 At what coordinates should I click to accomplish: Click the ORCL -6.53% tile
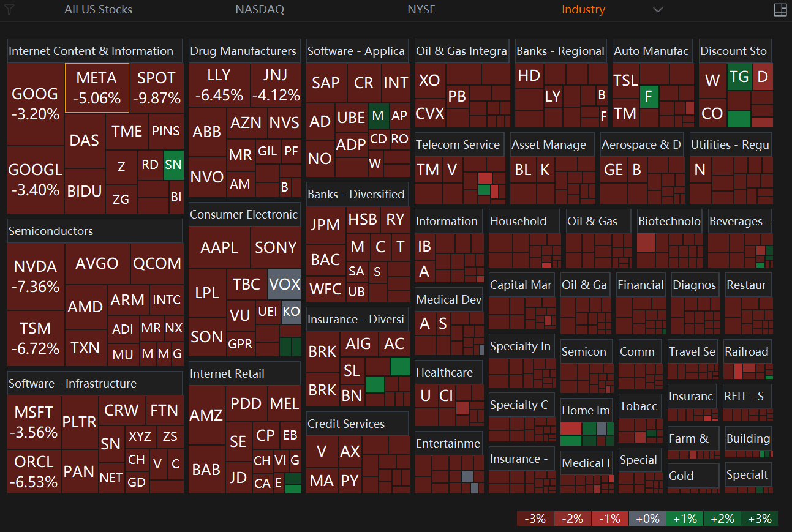click(x=34, y=471)
